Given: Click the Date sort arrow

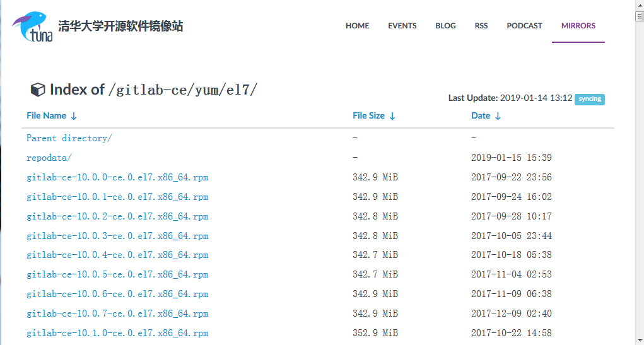Looking at the screenshot, I should pyautogui.click(x=498, y=116).
